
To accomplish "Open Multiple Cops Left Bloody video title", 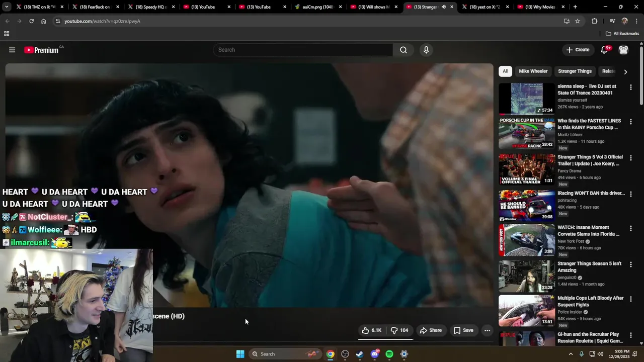I will click(591, 301).
